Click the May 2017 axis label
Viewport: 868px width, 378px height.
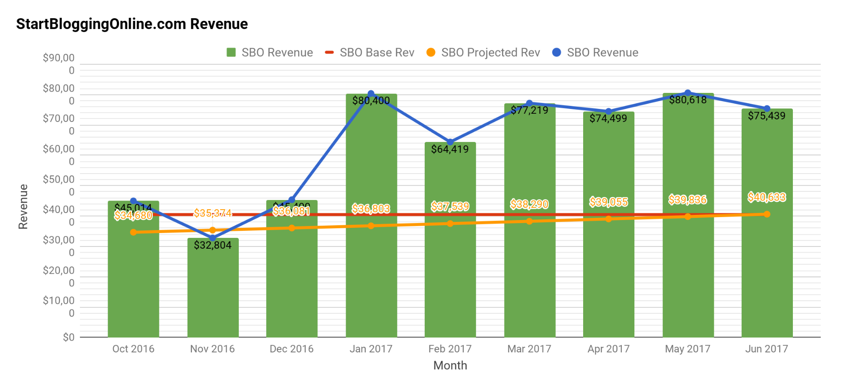pos(688,349)
